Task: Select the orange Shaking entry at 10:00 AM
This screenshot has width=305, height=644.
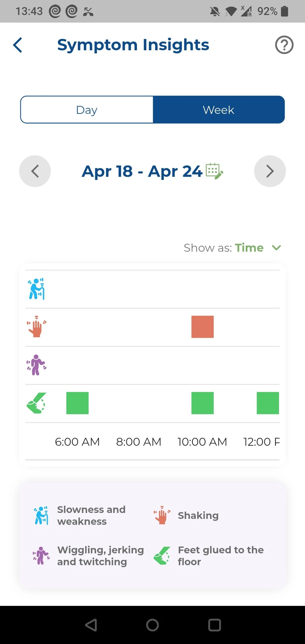Action: (x=202, y=327)
